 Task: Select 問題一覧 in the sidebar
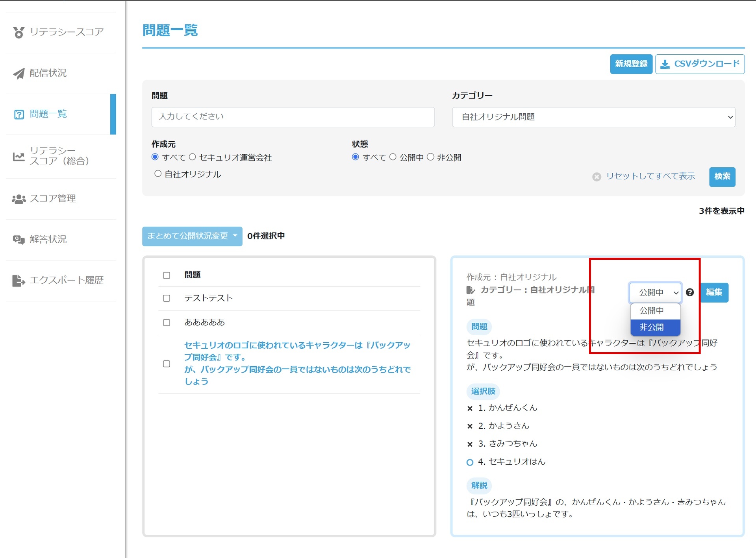61,114
